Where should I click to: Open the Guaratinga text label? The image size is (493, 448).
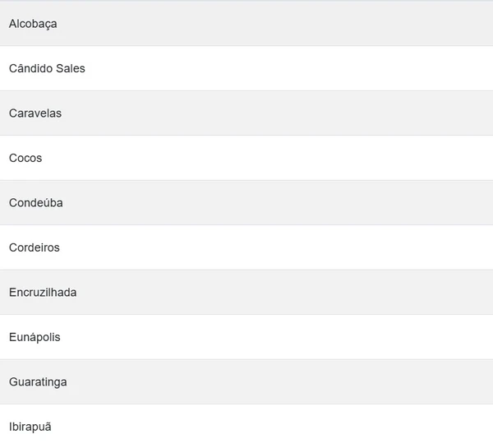tap(38, 382)
